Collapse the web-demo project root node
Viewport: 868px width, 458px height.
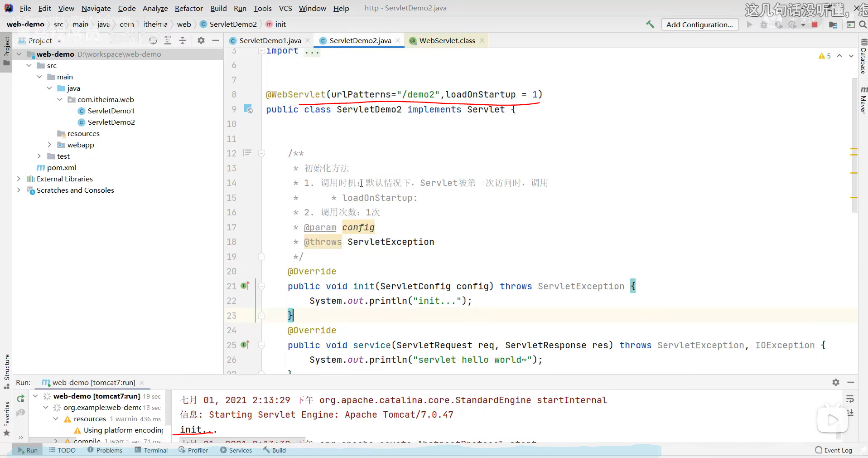pos(19,54)
